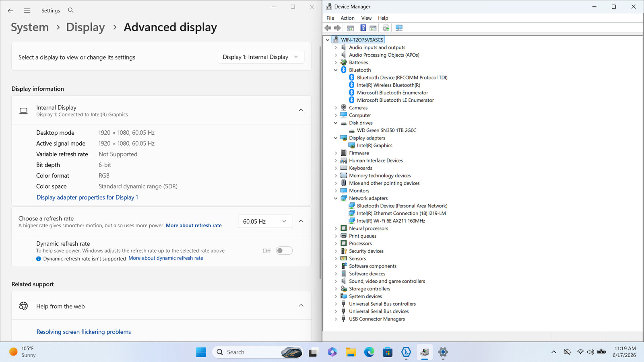
Task: Go to Display in Settings breadcrumb
Action: coord(85,27)
